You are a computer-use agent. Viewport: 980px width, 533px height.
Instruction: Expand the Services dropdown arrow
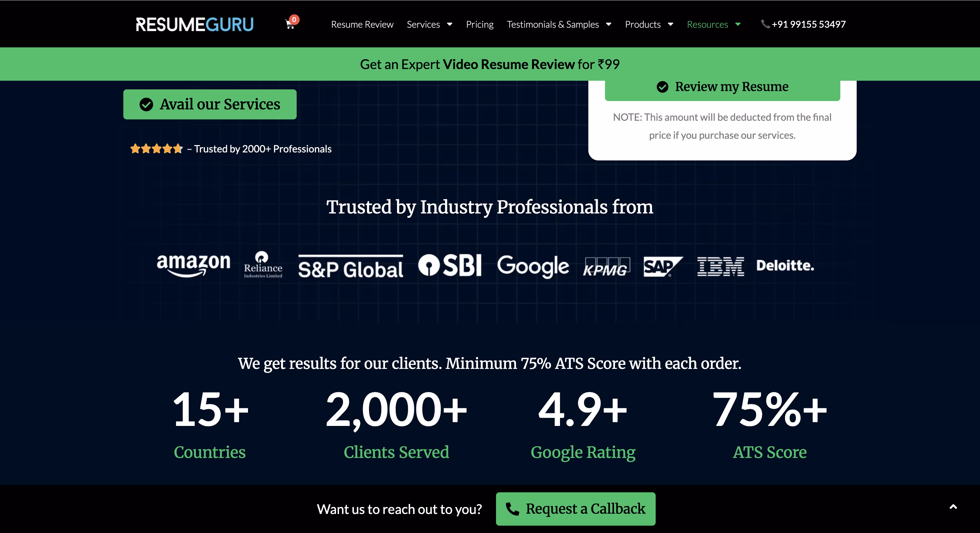450,24
